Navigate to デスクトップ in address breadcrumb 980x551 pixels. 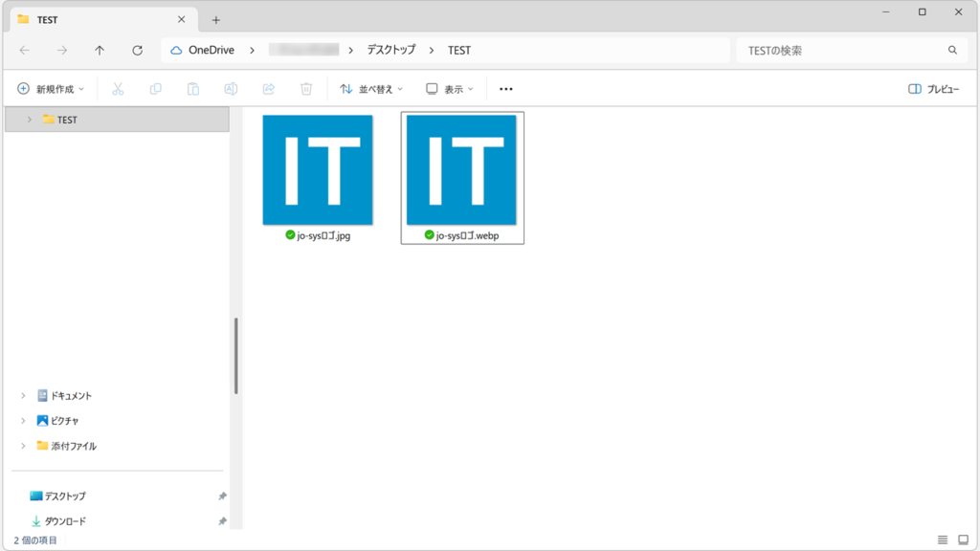[x=391, y=50]
